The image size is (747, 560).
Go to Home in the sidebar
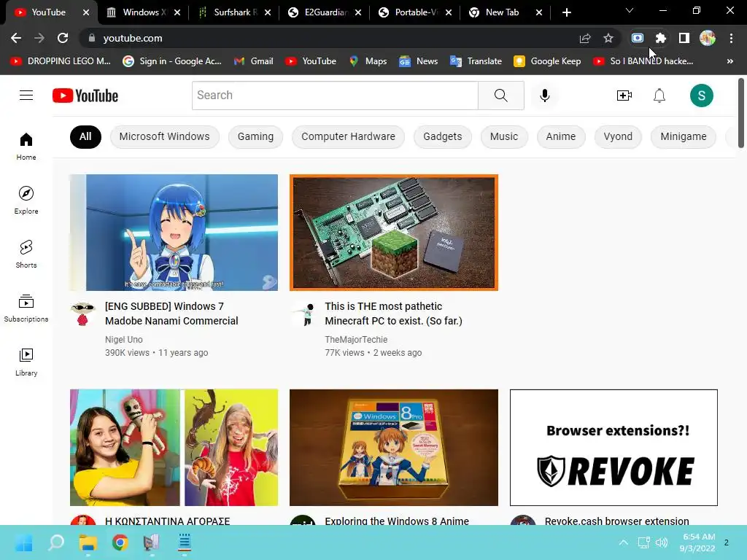[26, 146]
